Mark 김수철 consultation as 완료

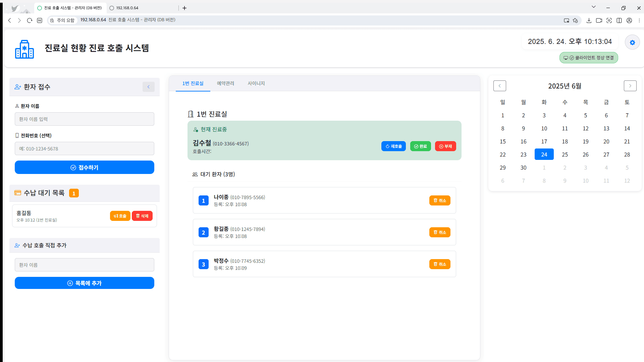tap(420, 146)
